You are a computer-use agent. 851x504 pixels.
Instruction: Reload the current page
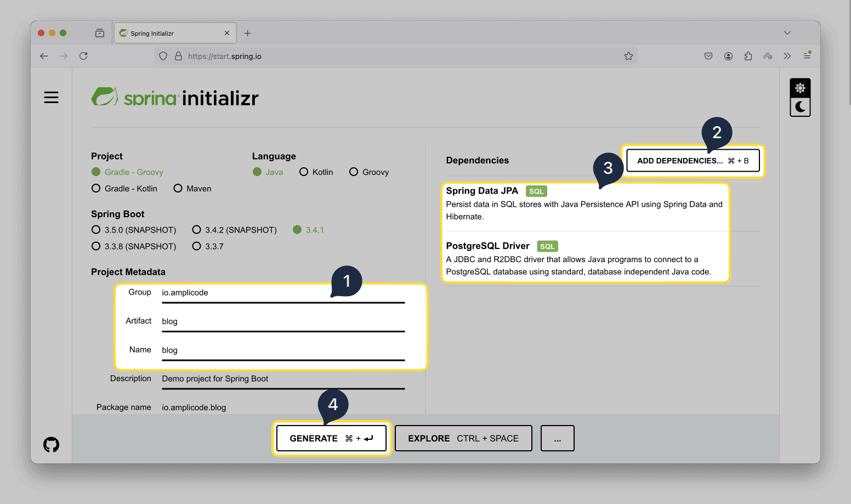[x=83, y=56]
